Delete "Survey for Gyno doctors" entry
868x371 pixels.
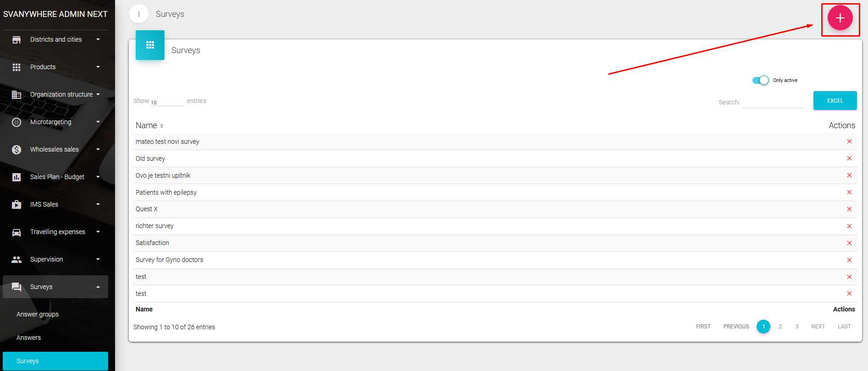(x=849, y=260)
